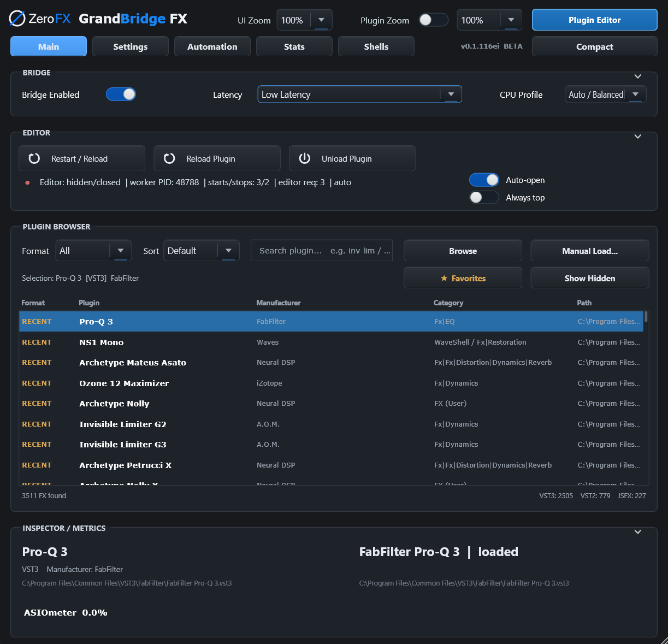Turn on the Plugin Zoom switch
The height and width of the screenshot is (644, 668).
point(434,20)
